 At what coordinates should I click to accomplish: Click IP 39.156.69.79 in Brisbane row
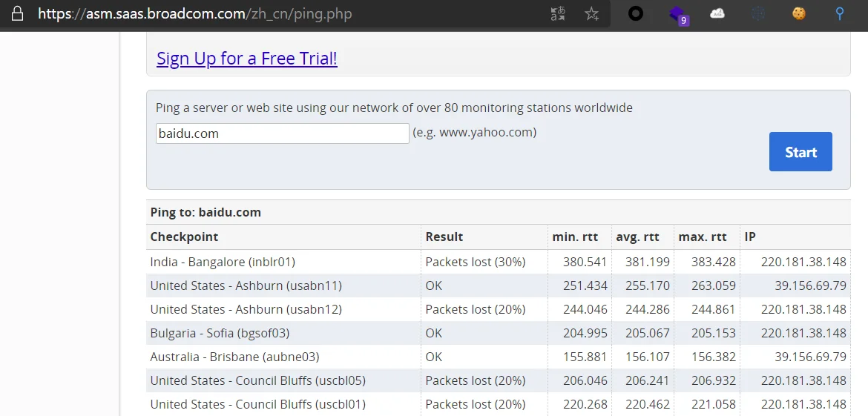click(810, 357)
